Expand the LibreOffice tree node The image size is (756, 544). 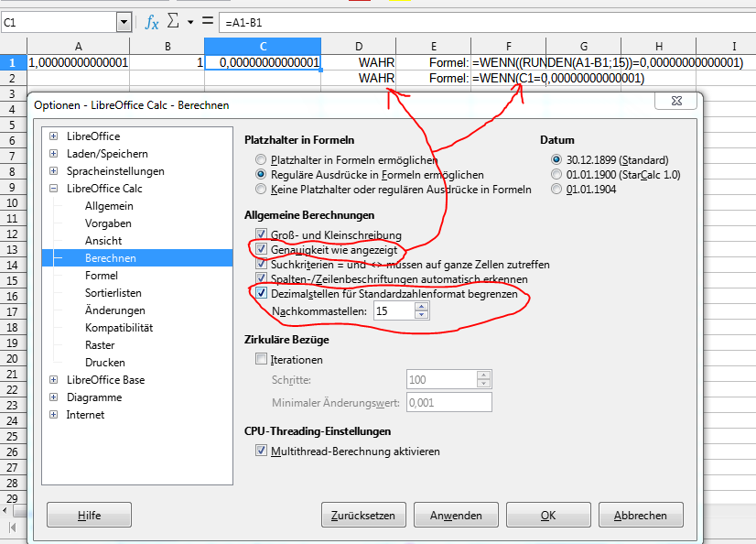click(53, 136)
